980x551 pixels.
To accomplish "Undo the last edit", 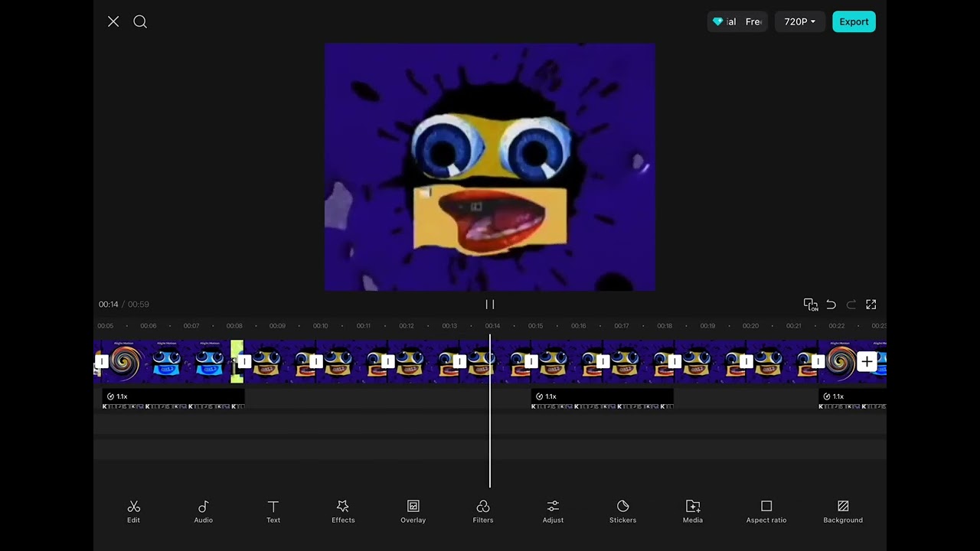I will pos(831,305).
